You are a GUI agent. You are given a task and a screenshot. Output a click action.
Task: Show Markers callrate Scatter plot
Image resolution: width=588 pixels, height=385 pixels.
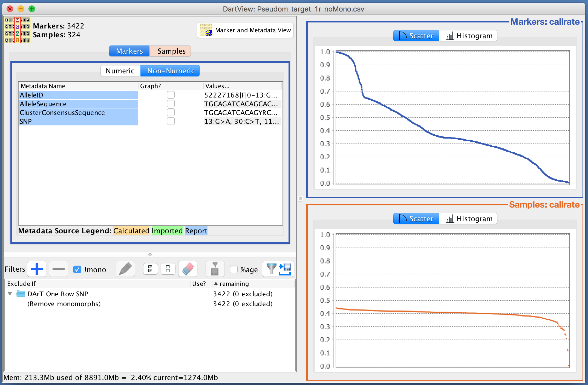[x=416, y=36]
